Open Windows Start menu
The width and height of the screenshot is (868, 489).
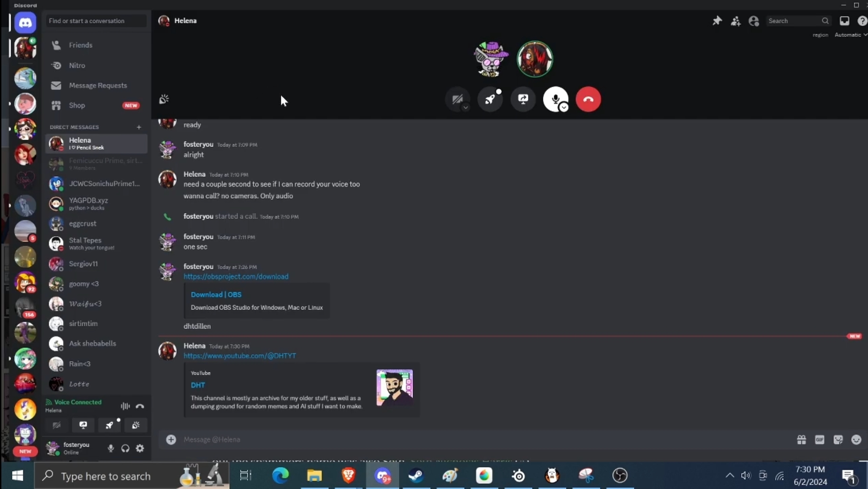pos(17,475)
